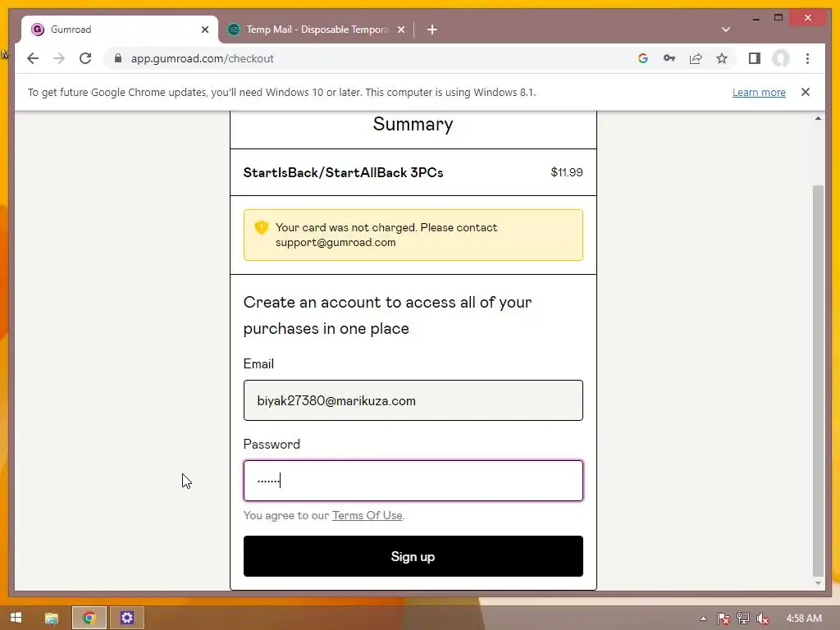
Task: Click the $11.99 price text
Action: [567, 172]
